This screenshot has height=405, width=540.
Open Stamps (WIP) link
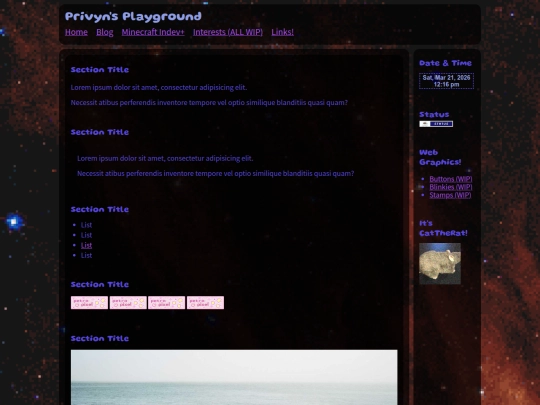tap(450, 195)
